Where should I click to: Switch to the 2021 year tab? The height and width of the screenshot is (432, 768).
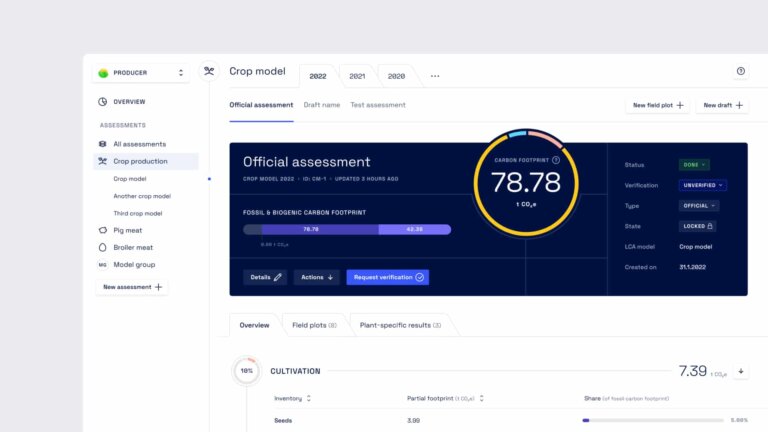[x=357, y=76]
